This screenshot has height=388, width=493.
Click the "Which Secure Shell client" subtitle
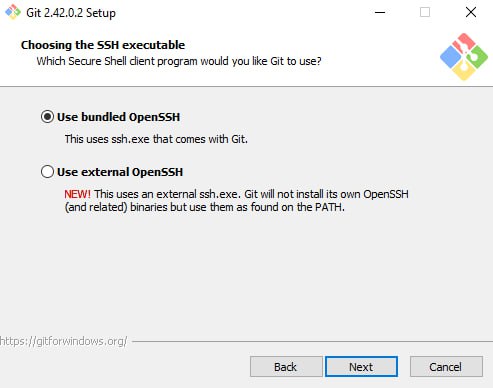[179, 61]
